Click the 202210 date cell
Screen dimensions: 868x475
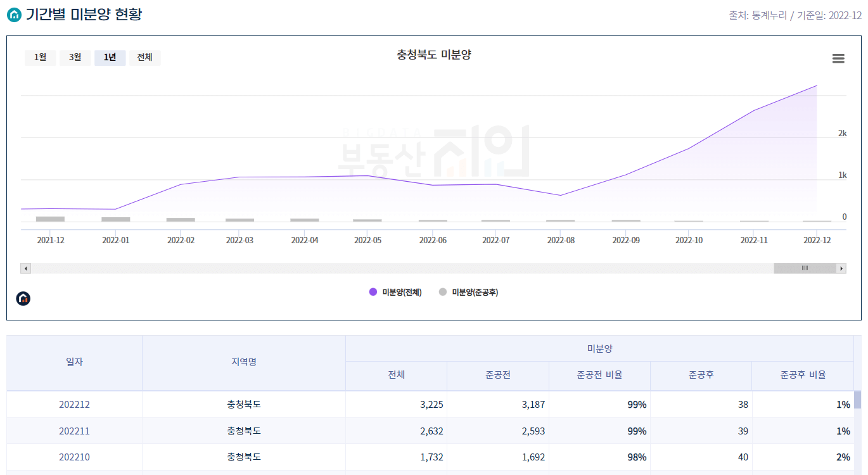point(75,457)
